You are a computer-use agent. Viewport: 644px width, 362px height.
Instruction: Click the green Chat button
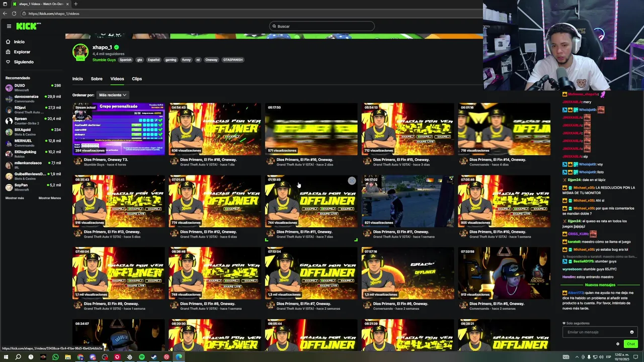point(630,344)
